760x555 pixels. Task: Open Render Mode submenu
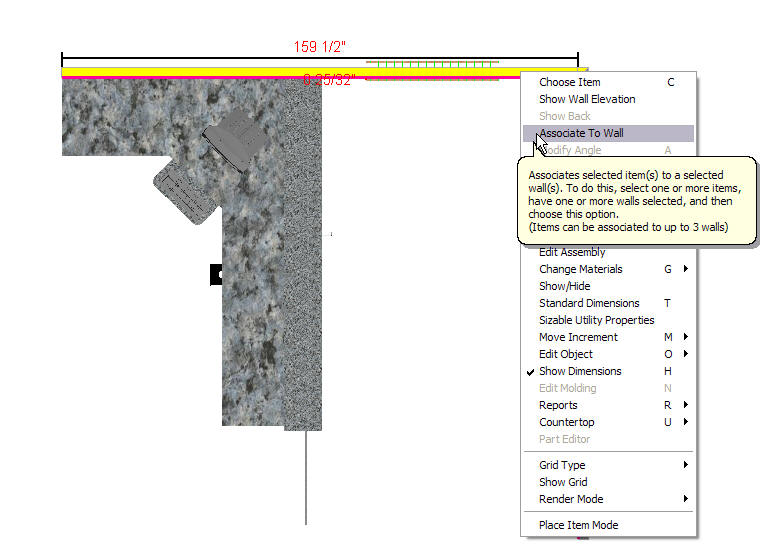point(608,499)
